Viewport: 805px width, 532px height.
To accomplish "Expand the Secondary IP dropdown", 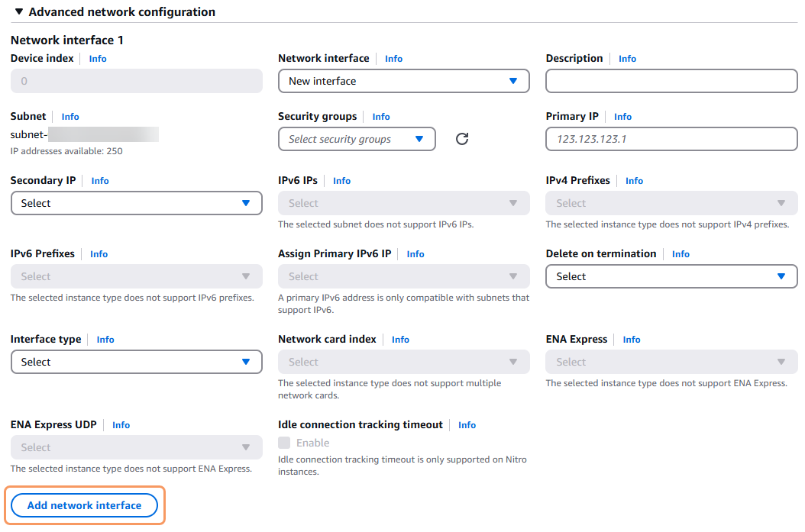I will tap(136, 203).
